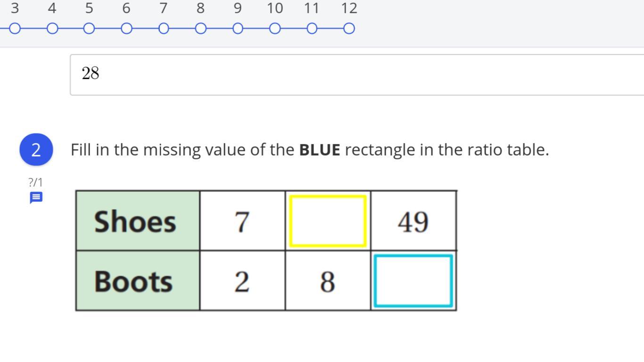
Task: Open question 8 via its circle
Action: click(x=200, y=29)
